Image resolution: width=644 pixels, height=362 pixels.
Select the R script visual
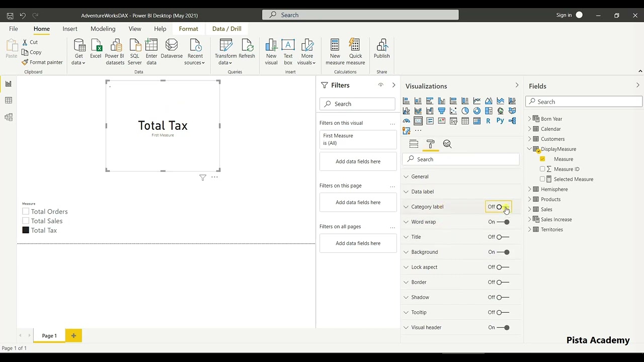[x=489, y=121]
